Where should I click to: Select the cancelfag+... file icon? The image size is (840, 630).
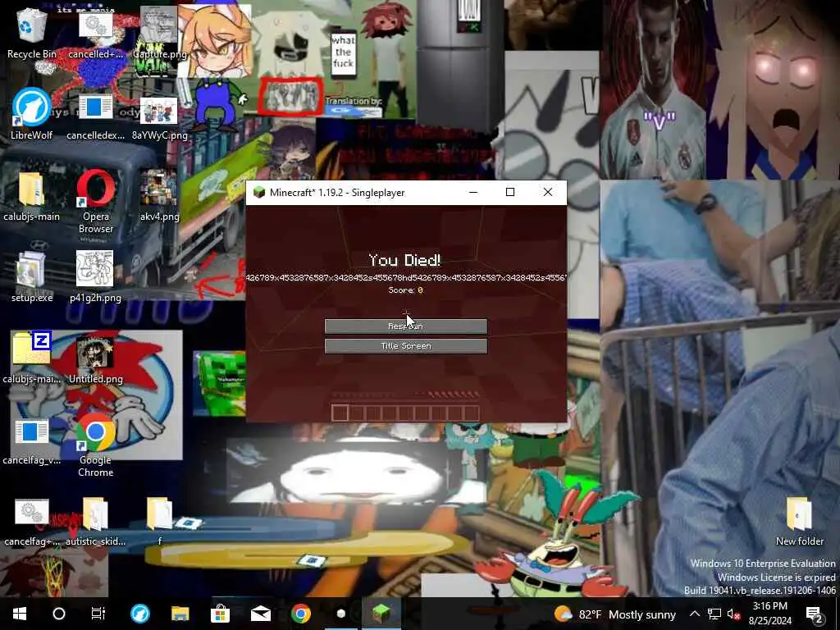point(31,522)
